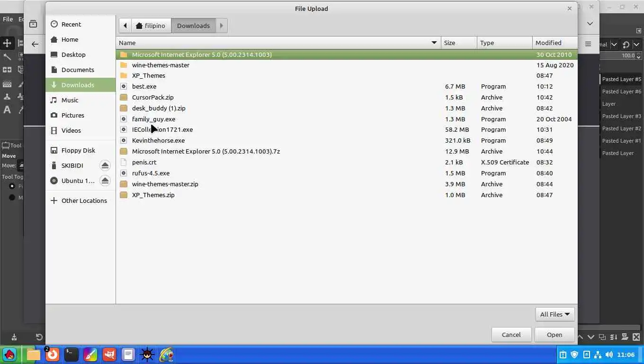Select the Move tool in GIMP toolbox
644x364 pixels.
7,43
